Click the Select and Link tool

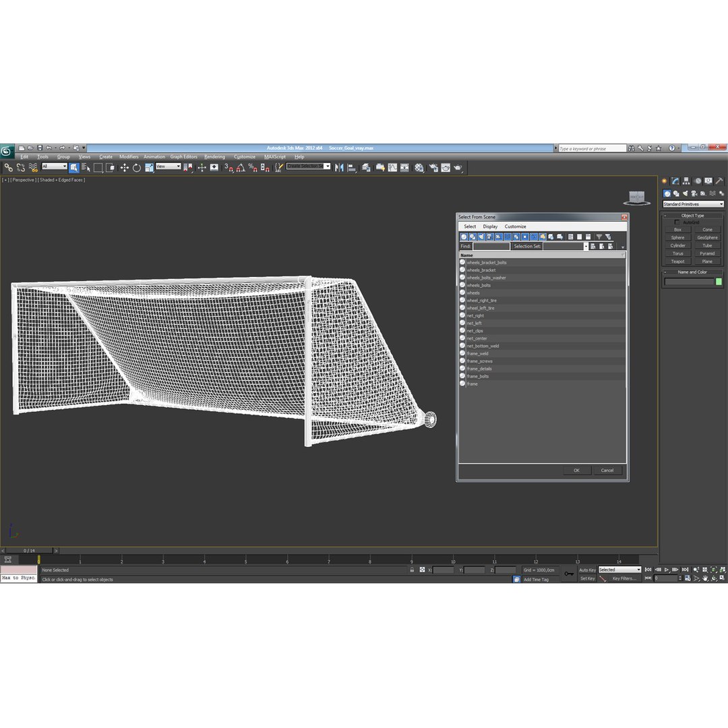(x=8, y=168)
